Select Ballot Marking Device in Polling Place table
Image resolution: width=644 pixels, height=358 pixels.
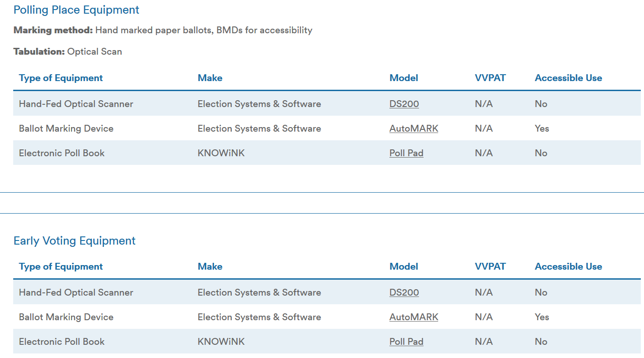click(x=66, y=128)
